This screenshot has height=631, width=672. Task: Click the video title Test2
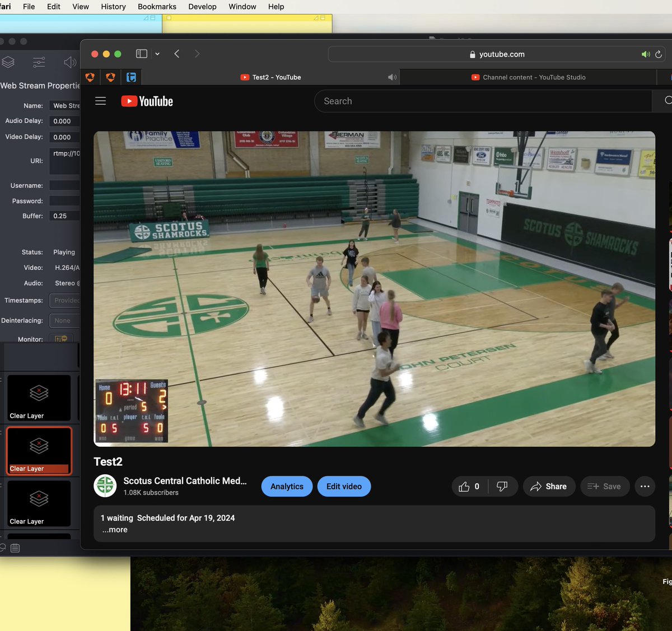[x=108, y=462]
